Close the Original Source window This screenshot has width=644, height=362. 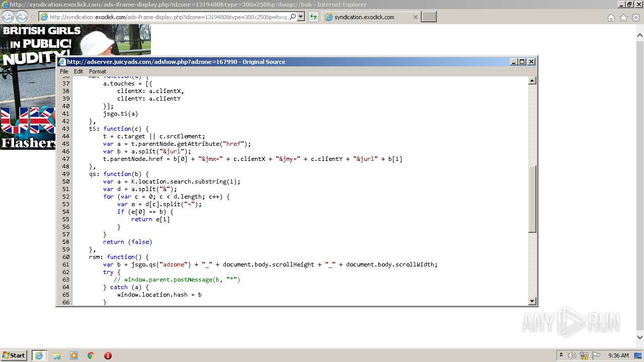click(531, 61)
